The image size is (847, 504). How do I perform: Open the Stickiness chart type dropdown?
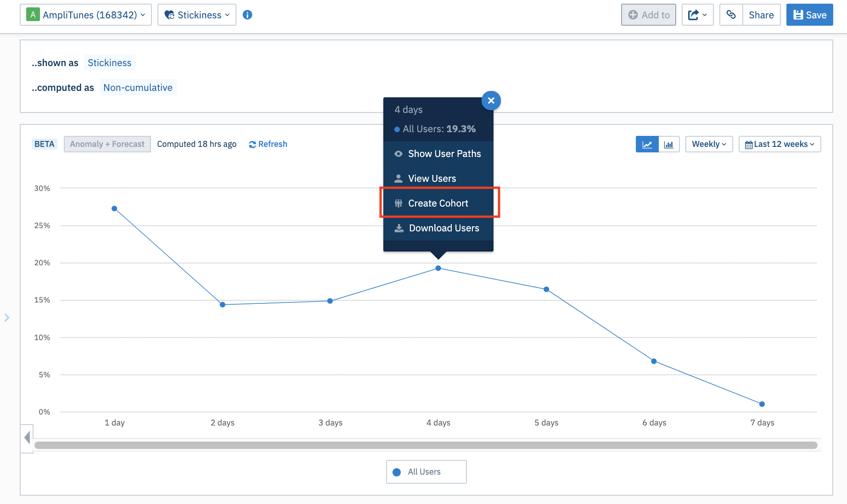[197, 15]
